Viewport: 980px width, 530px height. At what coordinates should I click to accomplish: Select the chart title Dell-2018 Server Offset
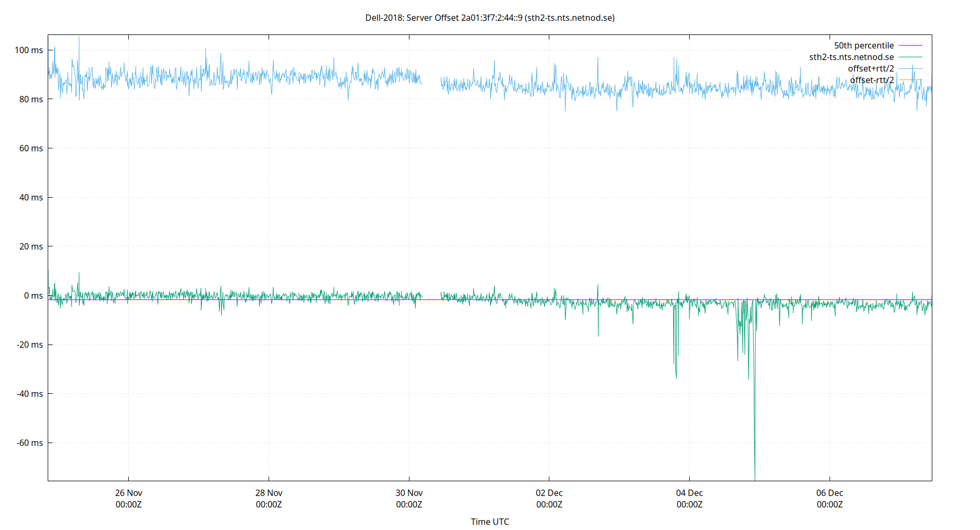pos(489,17)
